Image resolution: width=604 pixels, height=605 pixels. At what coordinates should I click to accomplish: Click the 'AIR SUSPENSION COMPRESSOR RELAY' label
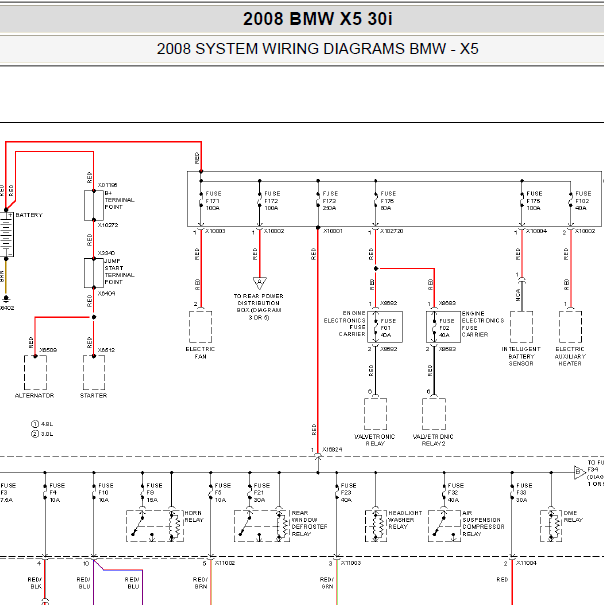click(x=483, y=524)
